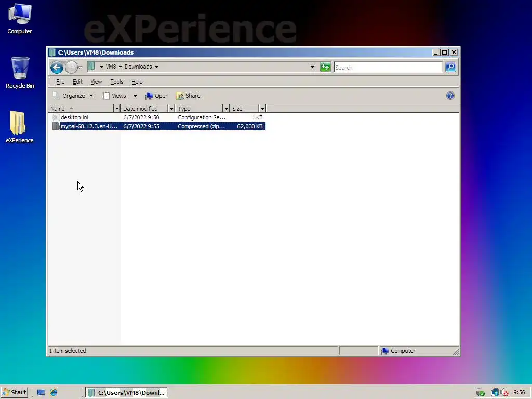
Task: Click the Compressed (zip... type cell
Action: [x=201, y=126]
